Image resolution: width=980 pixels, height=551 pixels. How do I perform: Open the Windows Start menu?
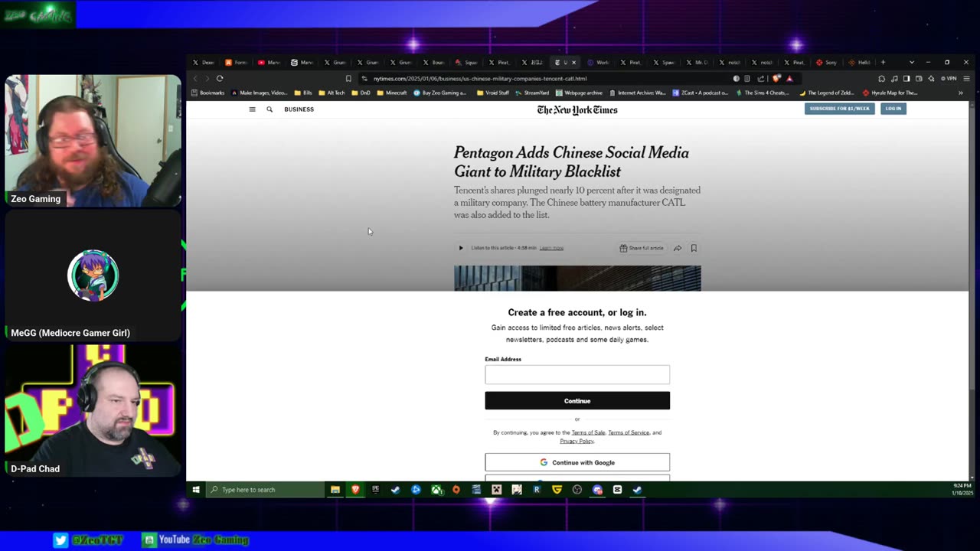[x=196, y=490]
